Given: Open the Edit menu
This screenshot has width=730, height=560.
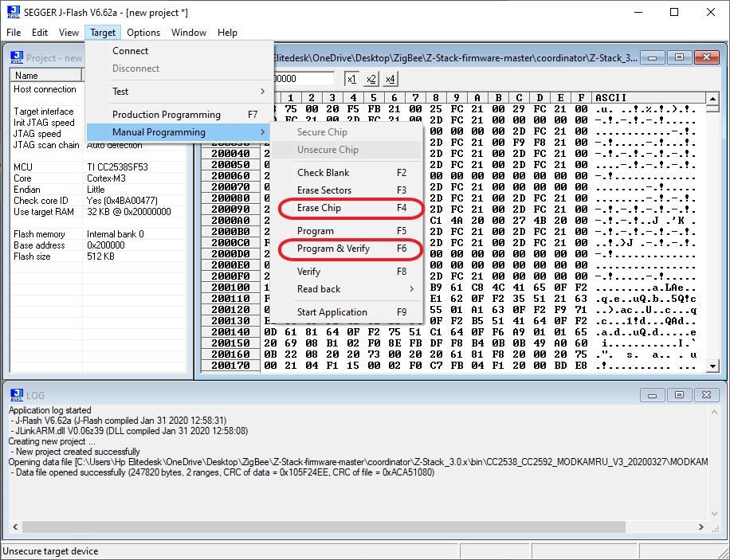Looking at the screenshot, I should (x=40, y=33).
